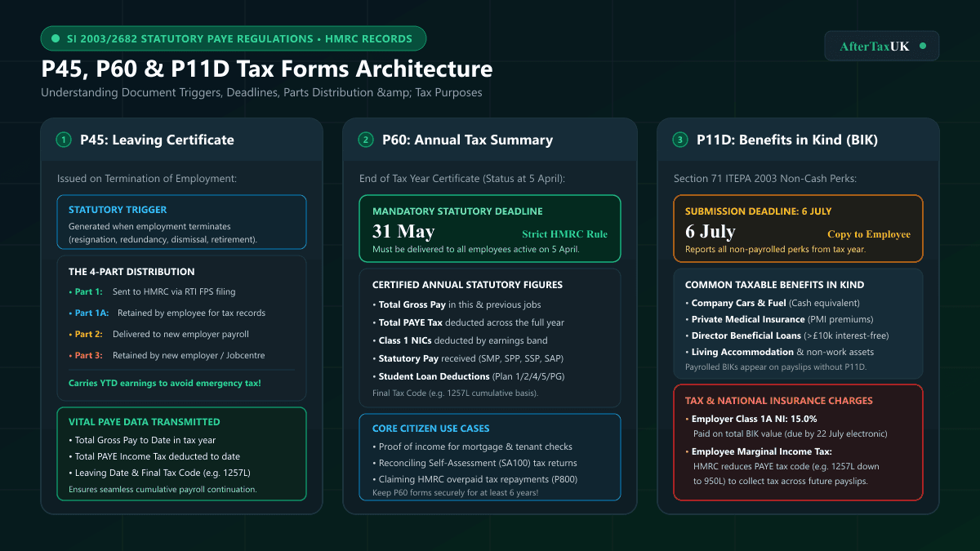
Task: Click the 'Copy to Employee' text
Action: click(869, 234)
